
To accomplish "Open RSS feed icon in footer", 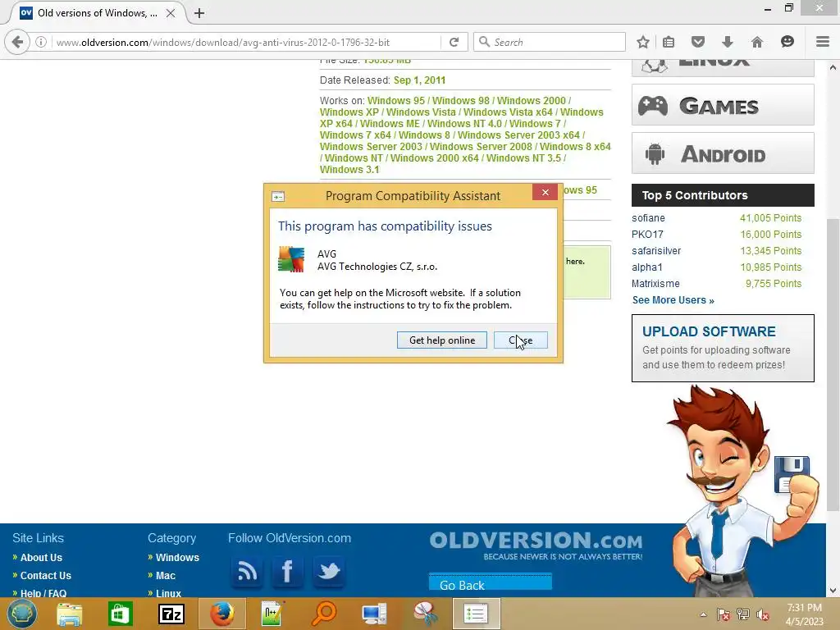I will click(246, 571).
